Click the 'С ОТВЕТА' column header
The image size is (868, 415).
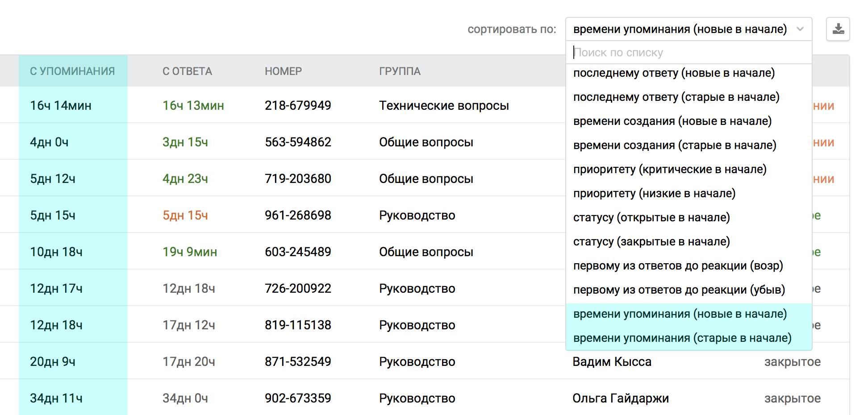pyautogui.click(x=187, y=71)
